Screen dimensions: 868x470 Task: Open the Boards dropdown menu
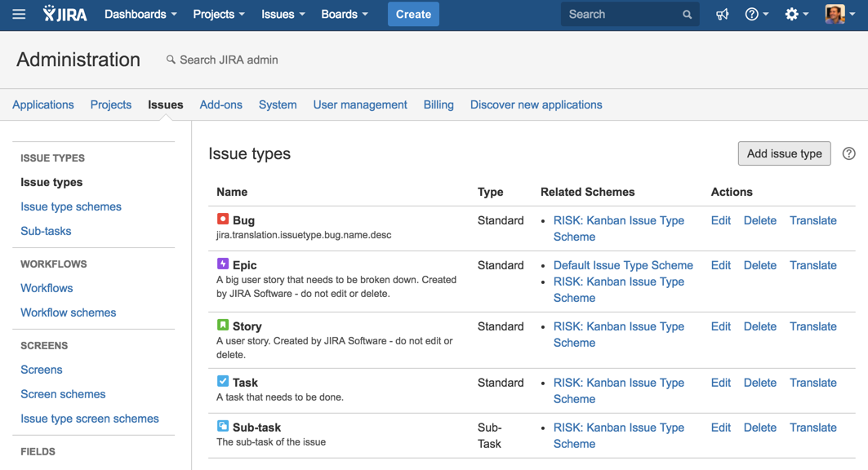pyautogui.click(x=344, y=15)
